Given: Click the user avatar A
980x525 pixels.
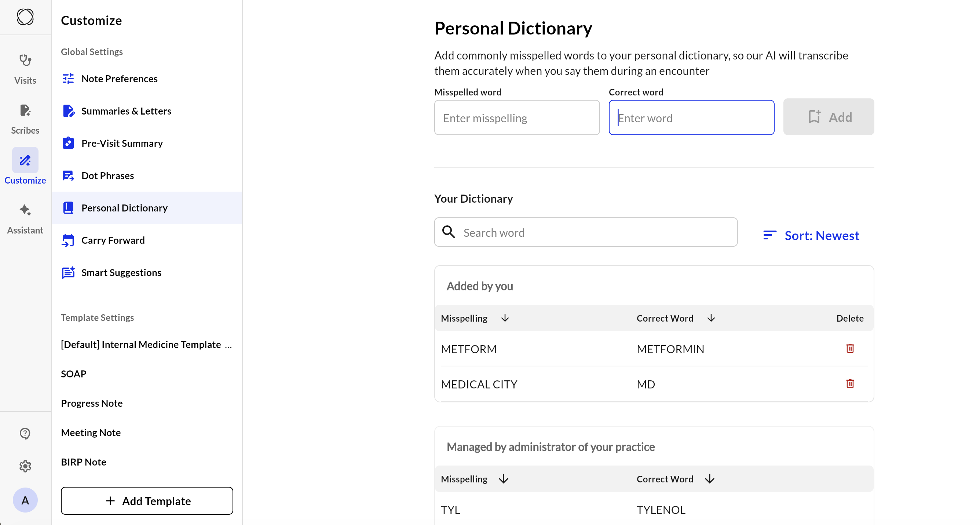Looking at the screenshot, I should point(25,500).
